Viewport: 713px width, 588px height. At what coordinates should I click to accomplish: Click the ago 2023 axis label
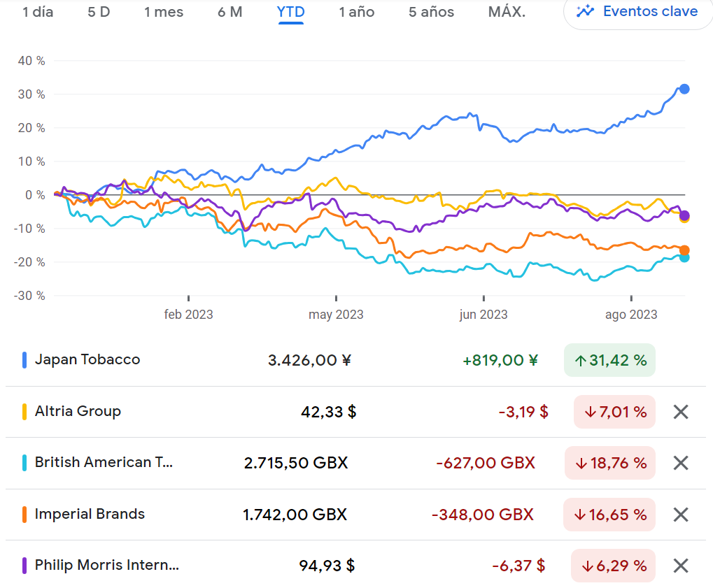[x=631, y=315]
